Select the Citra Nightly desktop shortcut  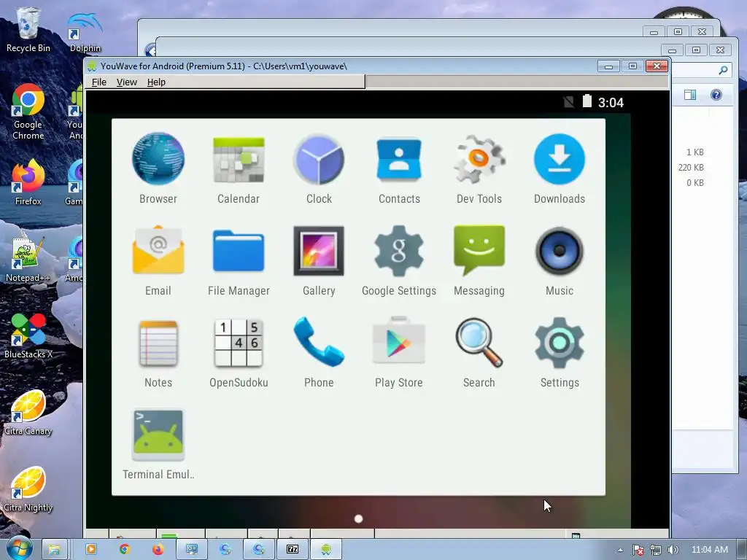(x=28, y=489)
